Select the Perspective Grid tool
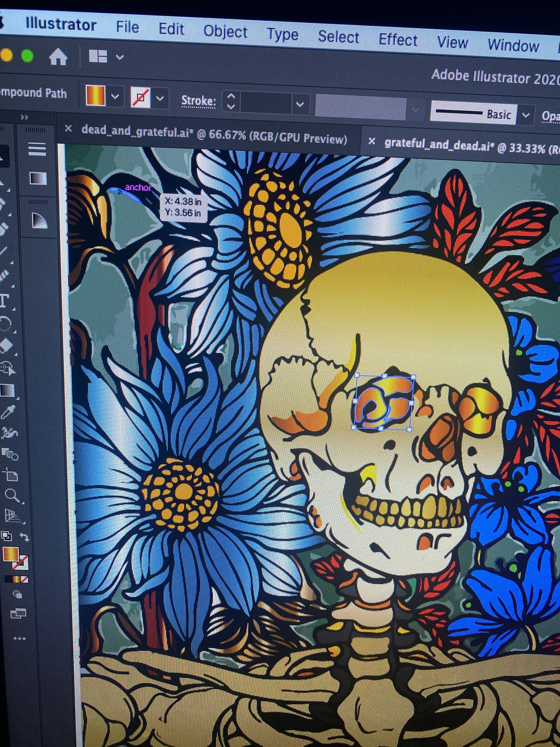 12,516
